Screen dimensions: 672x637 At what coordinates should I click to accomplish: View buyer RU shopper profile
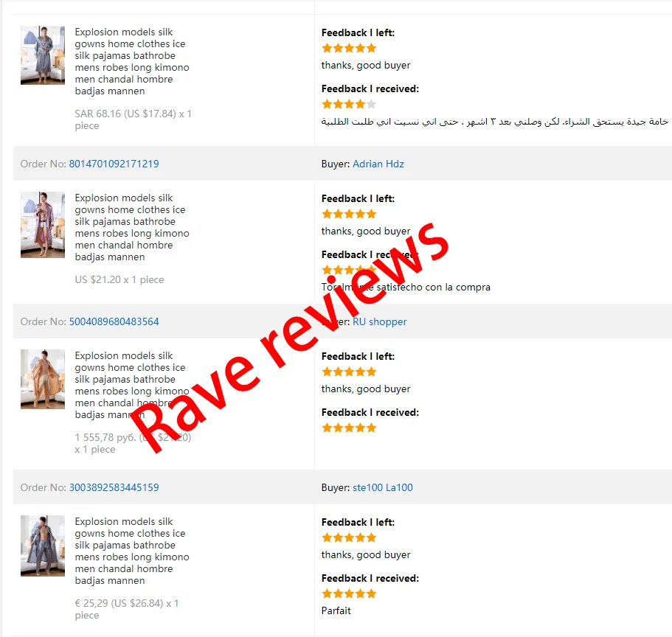(379, 321)
